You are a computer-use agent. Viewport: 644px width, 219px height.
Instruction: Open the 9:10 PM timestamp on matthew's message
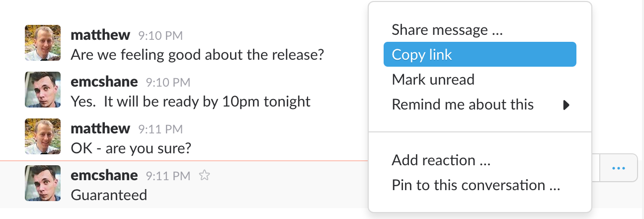(x=161, y=36)
